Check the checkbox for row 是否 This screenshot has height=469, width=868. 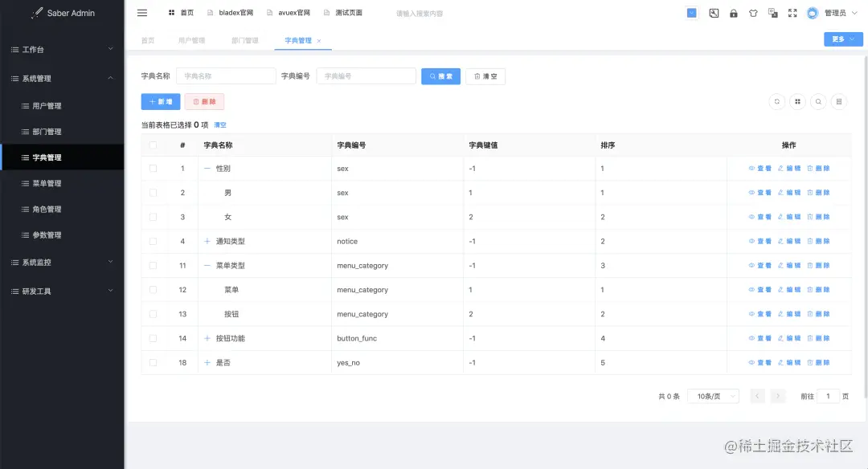[x=152, y=362]
